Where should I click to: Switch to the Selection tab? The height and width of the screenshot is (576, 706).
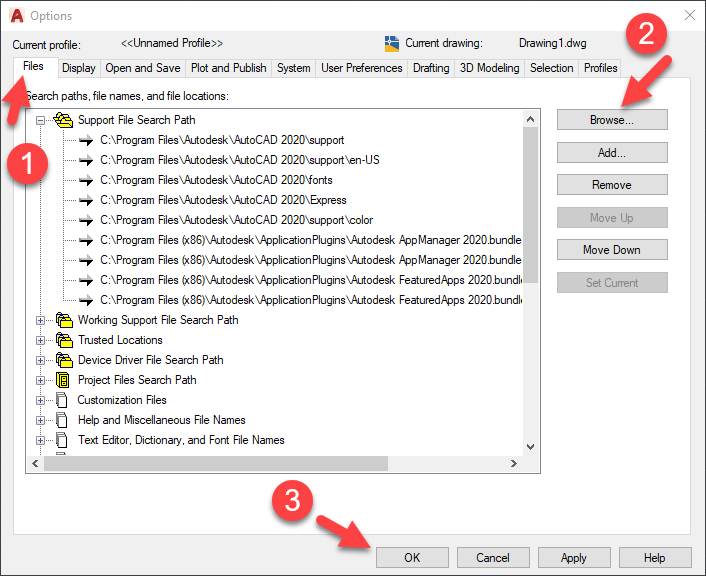pos(552,68)
